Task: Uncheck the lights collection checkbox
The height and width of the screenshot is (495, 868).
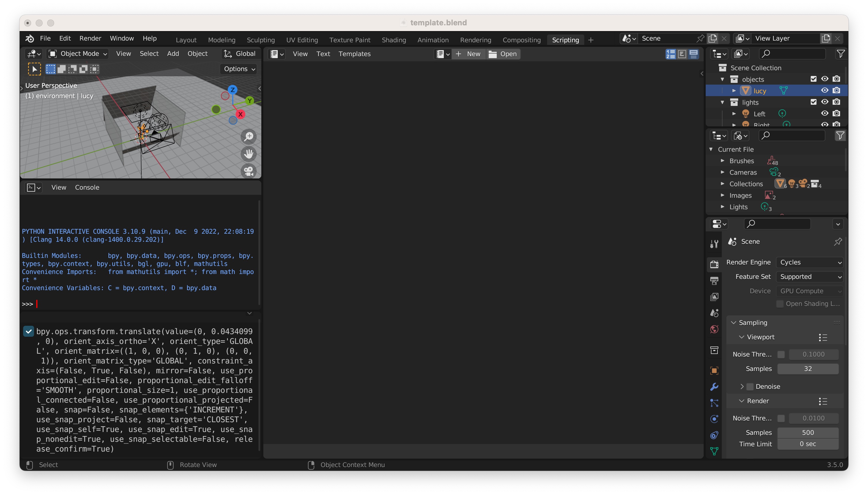Action: [x=813, y=102]
